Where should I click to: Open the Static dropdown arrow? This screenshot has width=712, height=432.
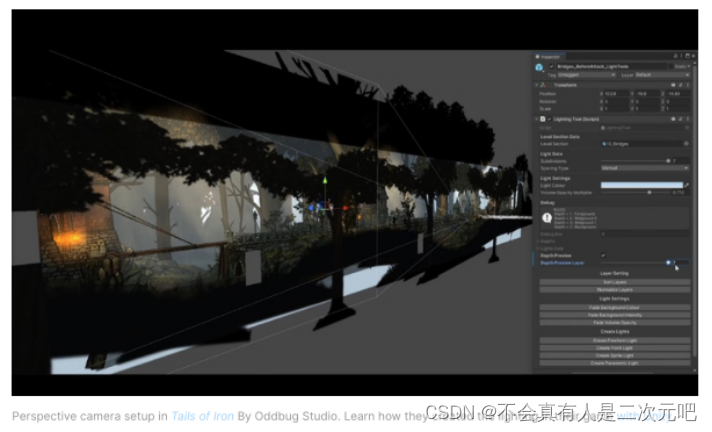point(689,66)
